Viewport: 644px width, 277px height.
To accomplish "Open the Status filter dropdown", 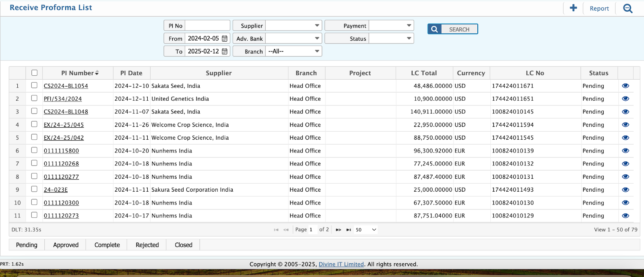I will tap(391, 38).
